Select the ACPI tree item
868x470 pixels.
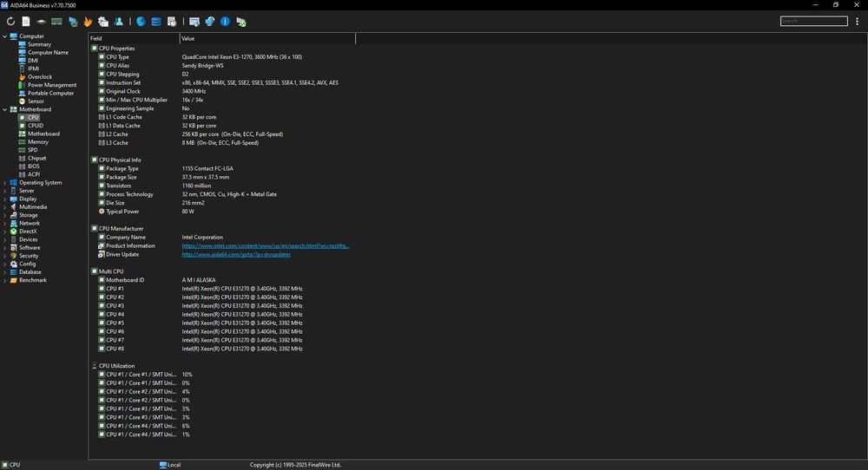click(34, 174)
